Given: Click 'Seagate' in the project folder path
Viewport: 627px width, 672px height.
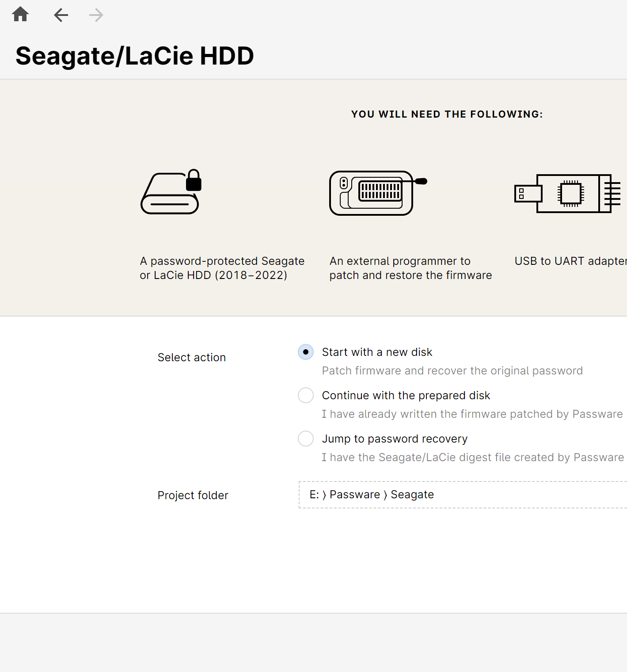Looking at the screenshot, I should point(412,495).
